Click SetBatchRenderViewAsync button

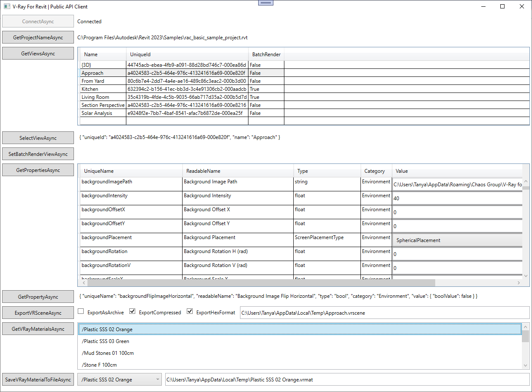pos(38,154)
